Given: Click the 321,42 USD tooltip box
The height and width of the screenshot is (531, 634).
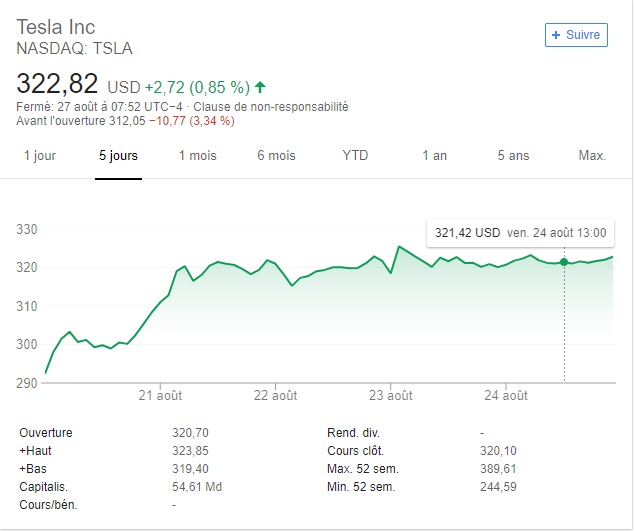Looking at the screenshot, I should click(520, 233).
